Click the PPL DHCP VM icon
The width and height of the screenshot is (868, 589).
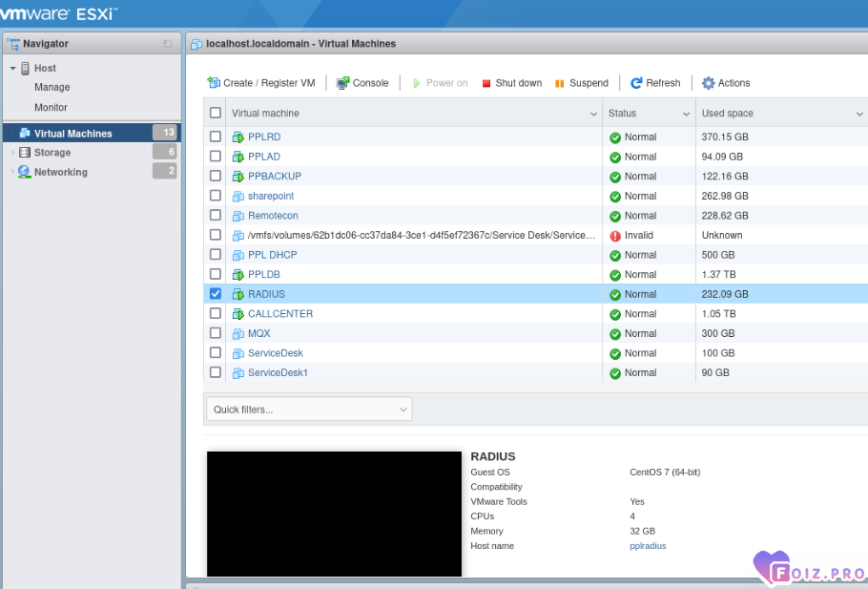coord(238,255)
